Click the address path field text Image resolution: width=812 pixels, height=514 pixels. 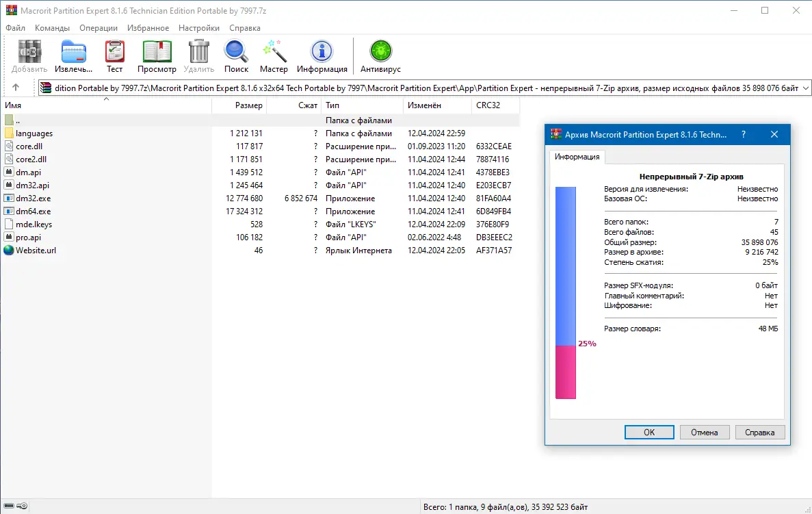(x=426, y=88)
